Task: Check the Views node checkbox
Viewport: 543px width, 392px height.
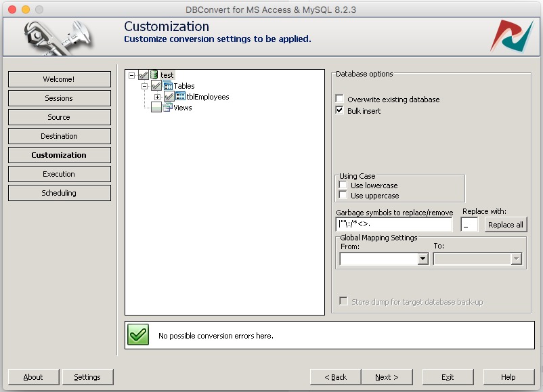Action: [x=156, y=108]
